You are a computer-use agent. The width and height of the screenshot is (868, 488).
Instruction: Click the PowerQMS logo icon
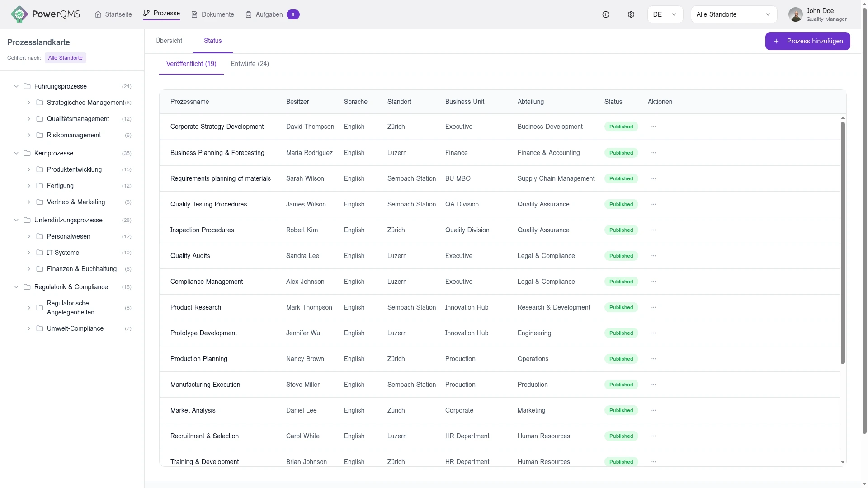tap(19, 14)
